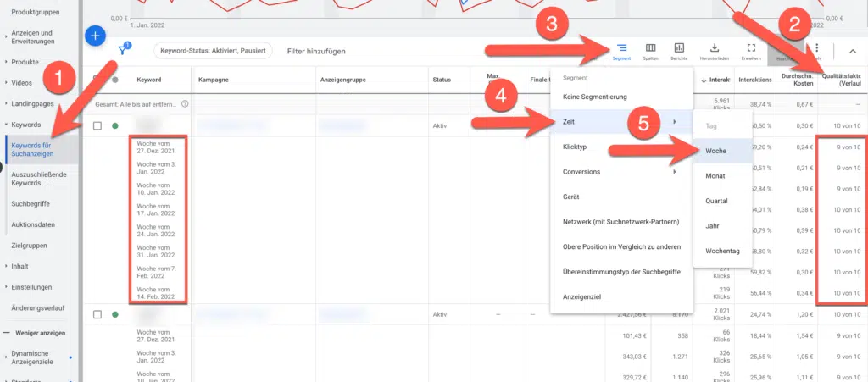Expand Inhalt in the sidebar
Screen dimensions: 868x382
pos(5,267)
